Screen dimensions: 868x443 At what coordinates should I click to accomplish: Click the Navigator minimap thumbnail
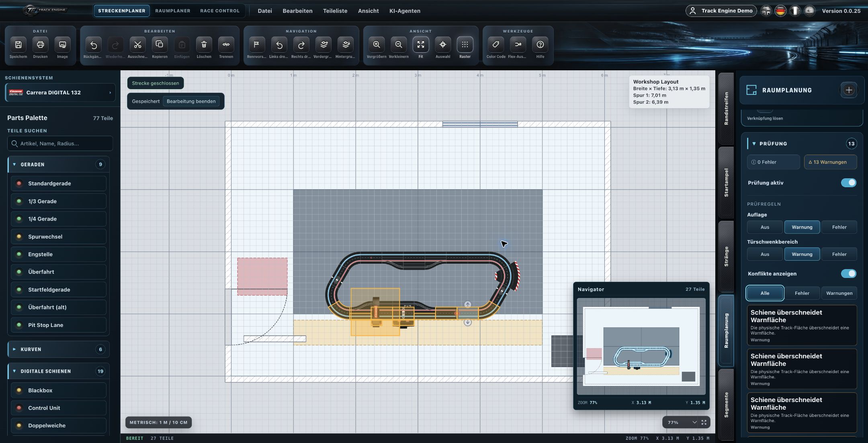(x=641, y=346)
